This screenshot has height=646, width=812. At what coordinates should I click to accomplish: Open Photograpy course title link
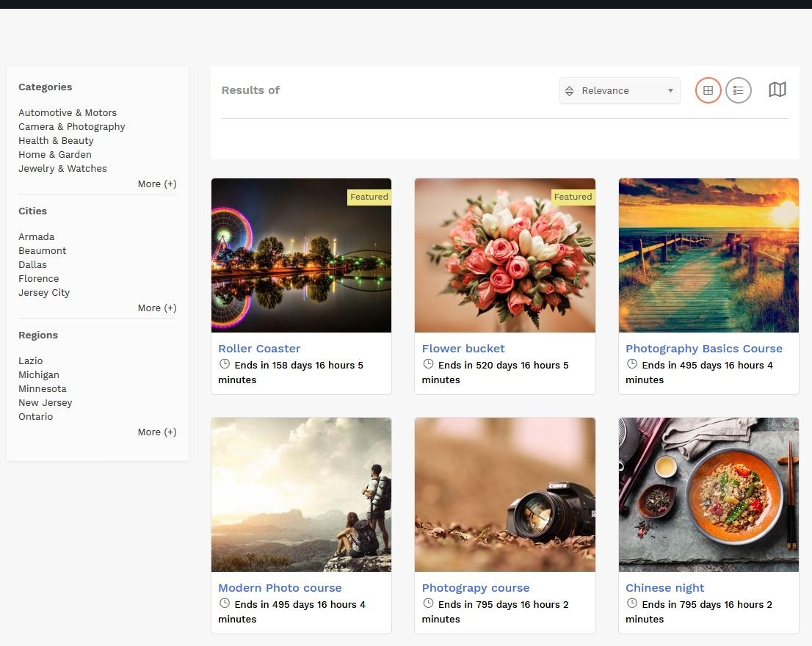[476, 588]
